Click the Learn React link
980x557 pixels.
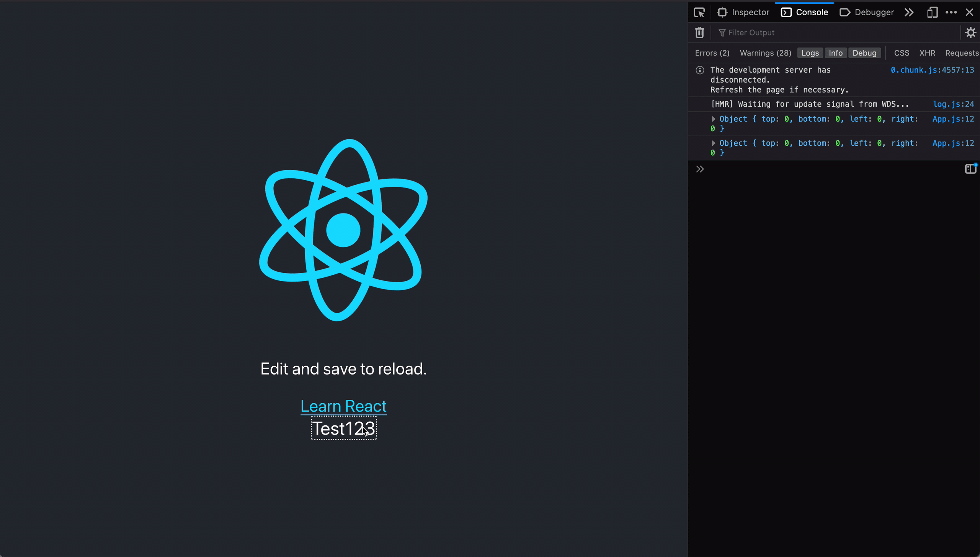click(x=343, y=406)
